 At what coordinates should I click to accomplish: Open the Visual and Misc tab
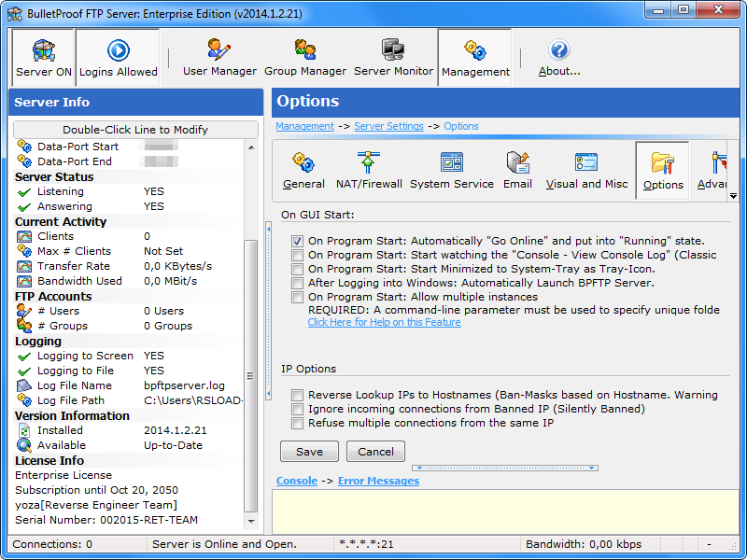point(586,171)
